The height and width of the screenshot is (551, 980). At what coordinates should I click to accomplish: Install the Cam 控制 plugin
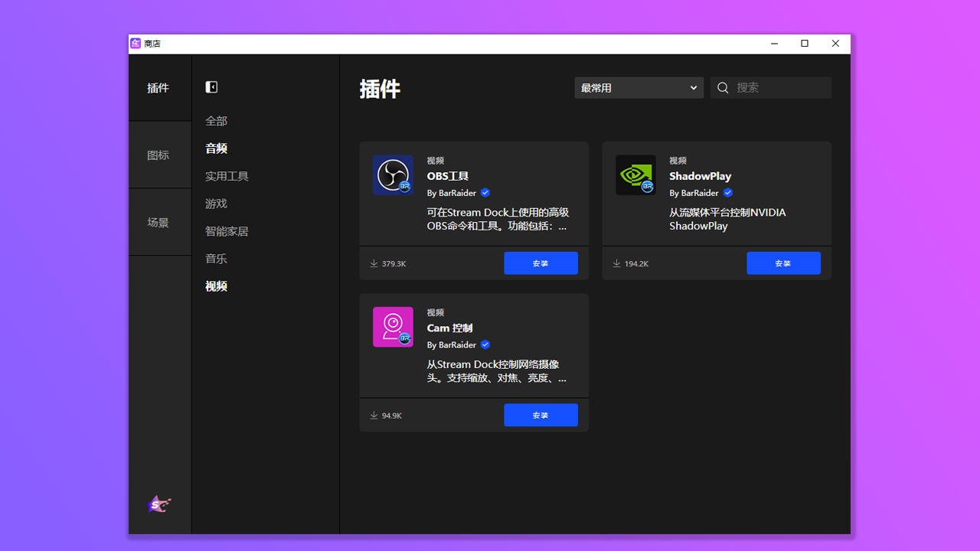tap(541, 415)
